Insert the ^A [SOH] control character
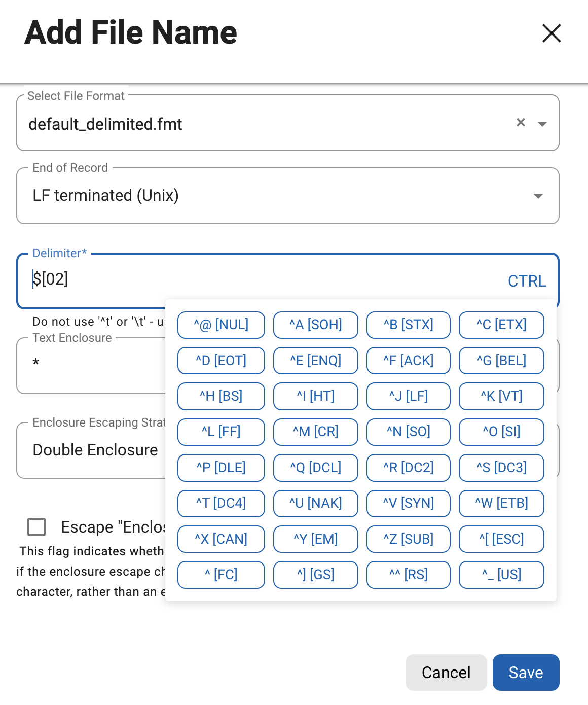588x705 pixels. tap(315, 325)
